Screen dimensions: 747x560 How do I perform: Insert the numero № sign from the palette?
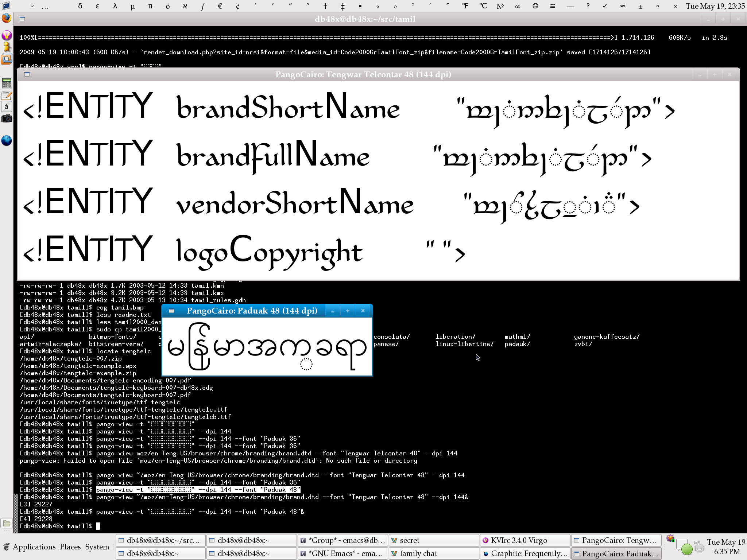tap(500, 6)
